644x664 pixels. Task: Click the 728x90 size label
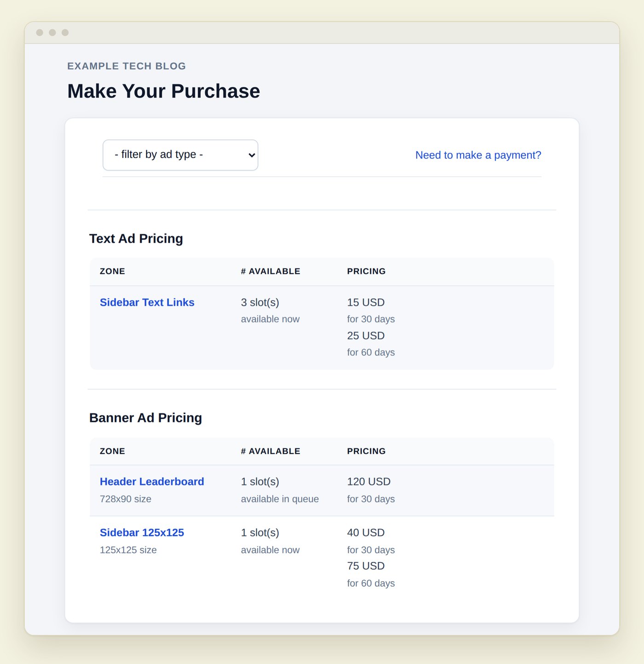126,499
